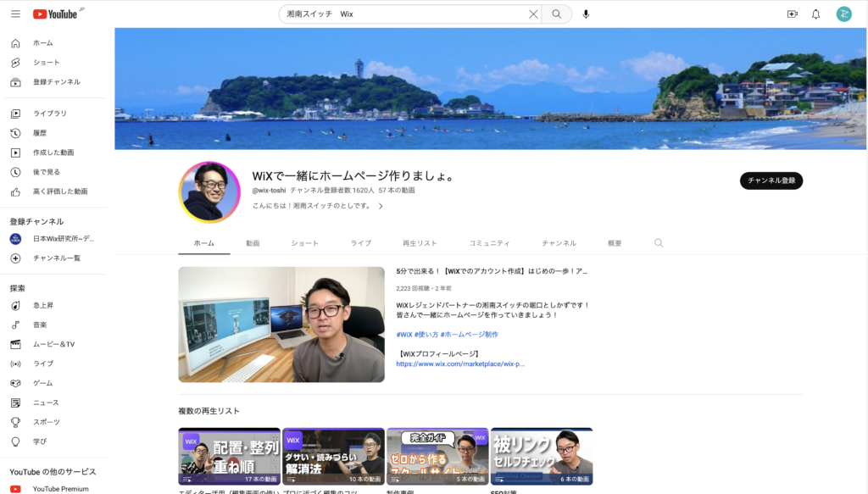Switch to the channel ライブ tab
The image size is (868, 494).
coord(361,243)
